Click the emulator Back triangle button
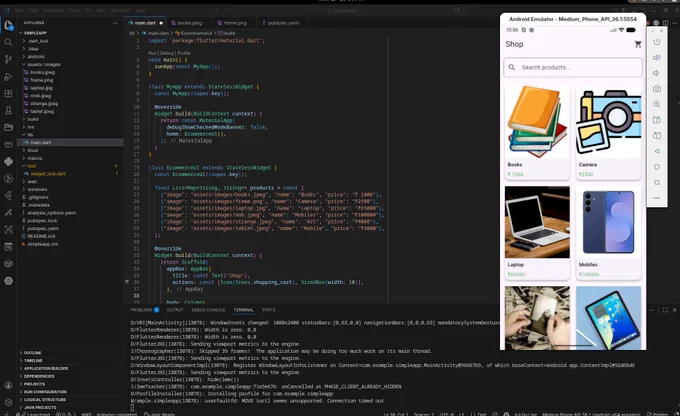Screen dimensions: 680x416 tap(657, 151)
